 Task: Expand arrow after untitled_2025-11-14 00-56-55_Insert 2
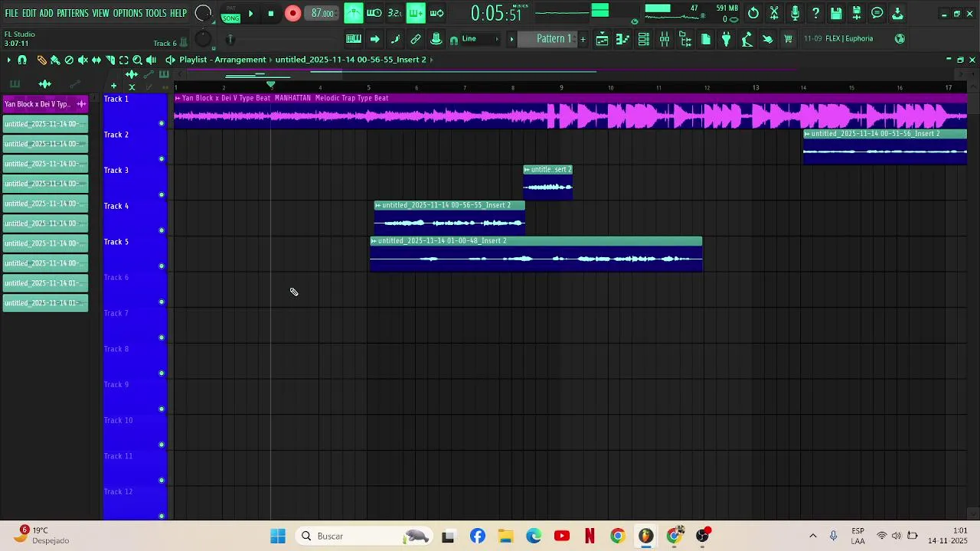pos(432,60)
